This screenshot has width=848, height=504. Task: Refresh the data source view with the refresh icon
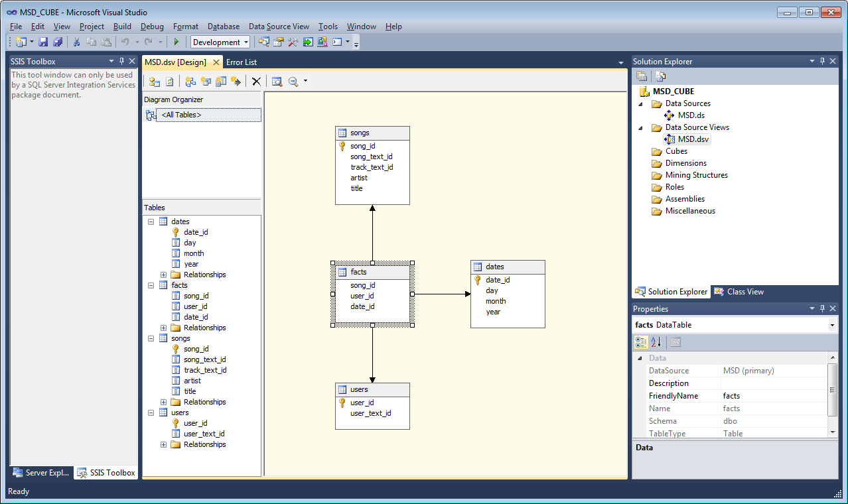(170, 82)
